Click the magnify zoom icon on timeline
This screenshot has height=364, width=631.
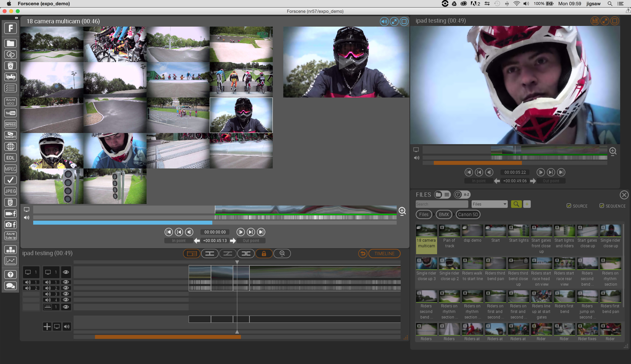coord(282,254)
